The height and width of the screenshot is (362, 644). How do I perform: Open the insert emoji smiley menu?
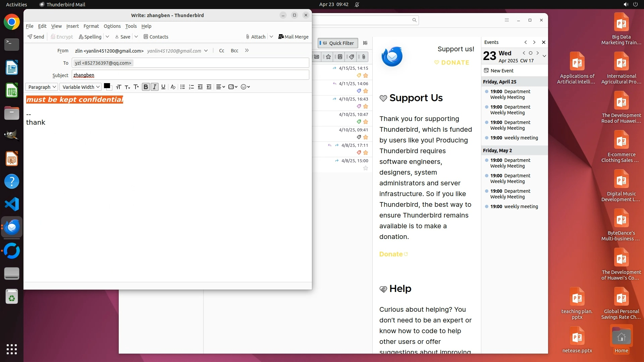(x=245, y=87)
